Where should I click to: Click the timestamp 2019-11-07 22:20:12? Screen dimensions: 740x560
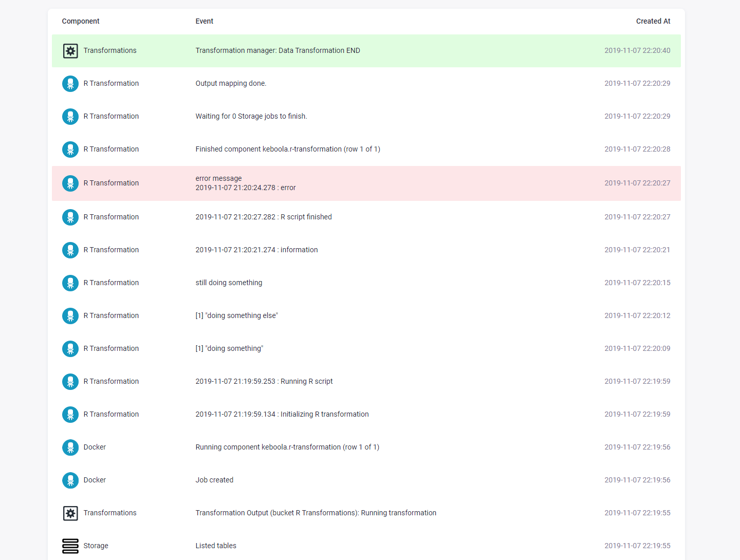click(637, 315)
